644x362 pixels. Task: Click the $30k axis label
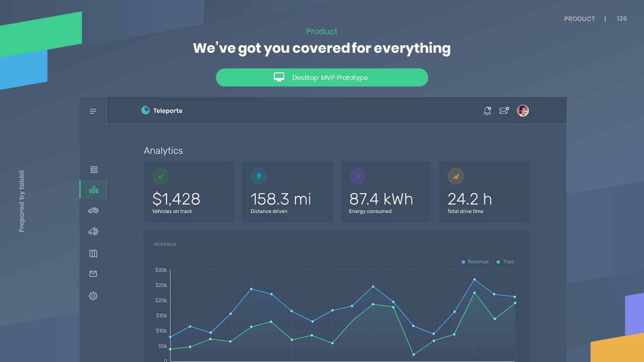(161, 270)
